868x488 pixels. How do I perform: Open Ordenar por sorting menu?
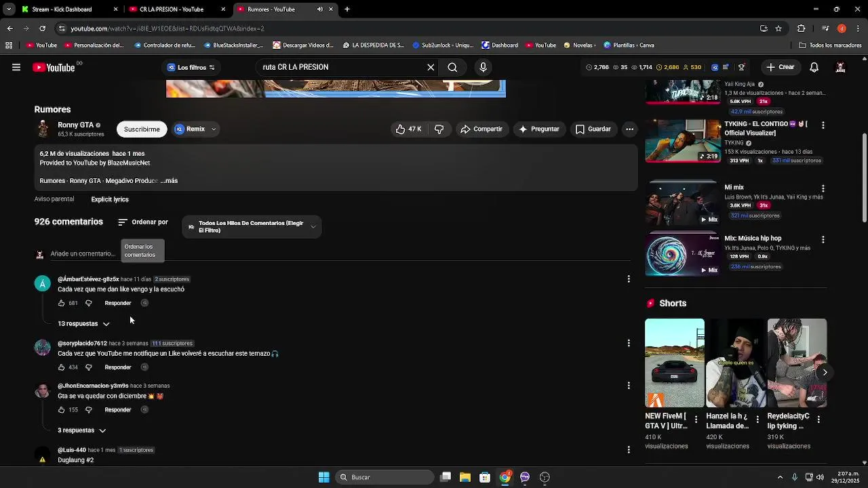pos(143,222)
